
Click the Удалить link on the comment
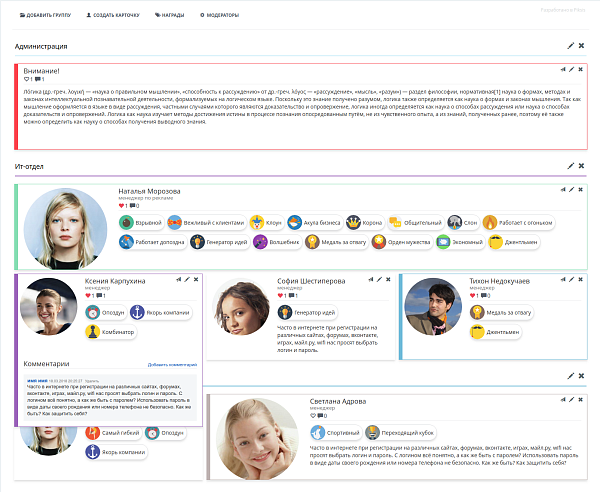pos(92,381)
